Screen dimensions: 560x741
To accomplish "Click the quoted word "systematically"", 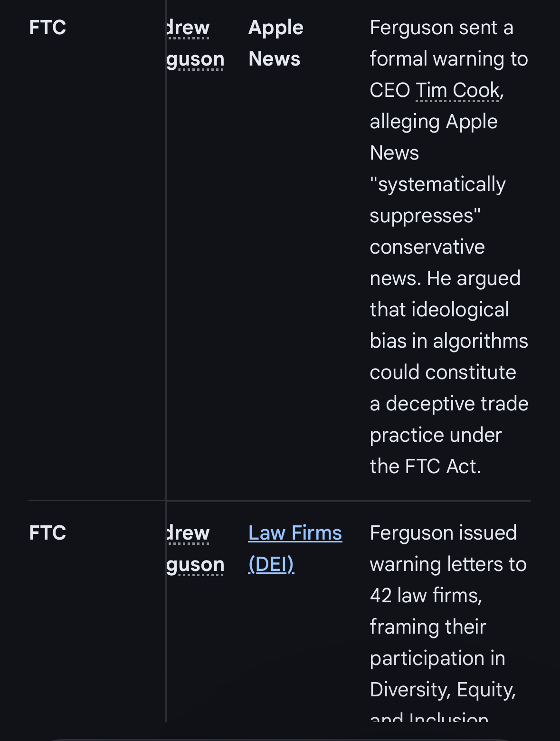I will [x=441, y=184].
